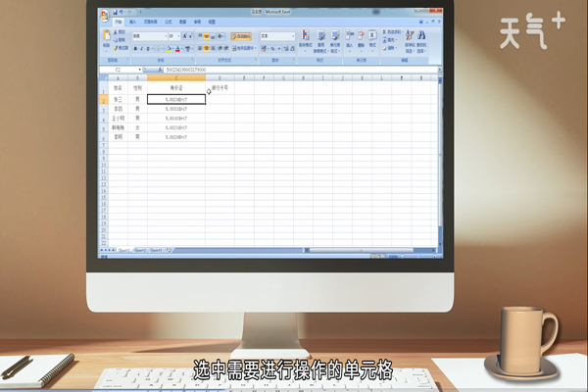Screen dimensions: 588x392
Task: Click the font fill color swatch
Action: point(167,46)
